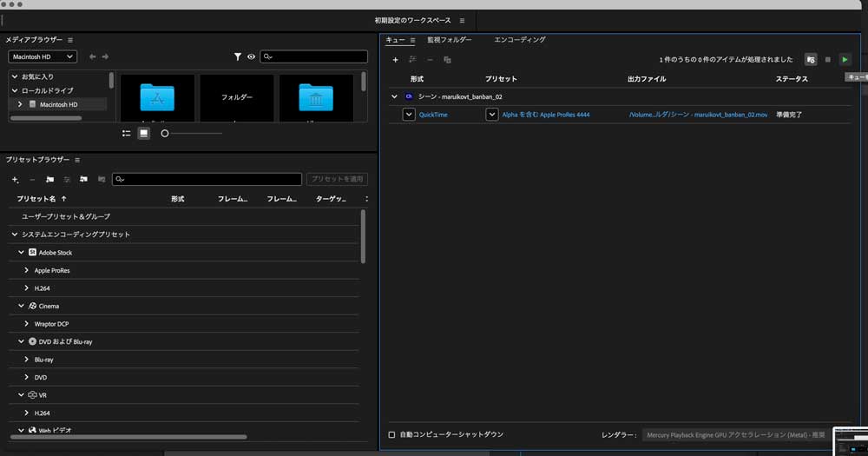
Task: Go back in Media Browser
Action: pyautogui.click(x=93, y=56)
